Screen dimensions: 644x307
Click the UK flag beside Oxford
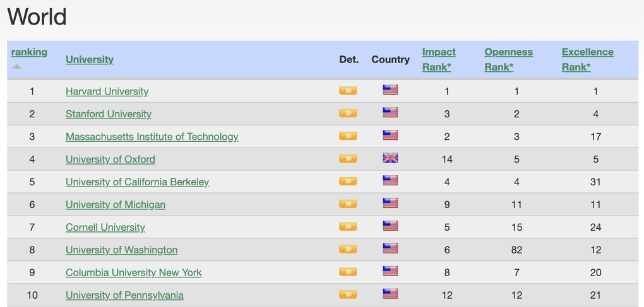[390, 158]
